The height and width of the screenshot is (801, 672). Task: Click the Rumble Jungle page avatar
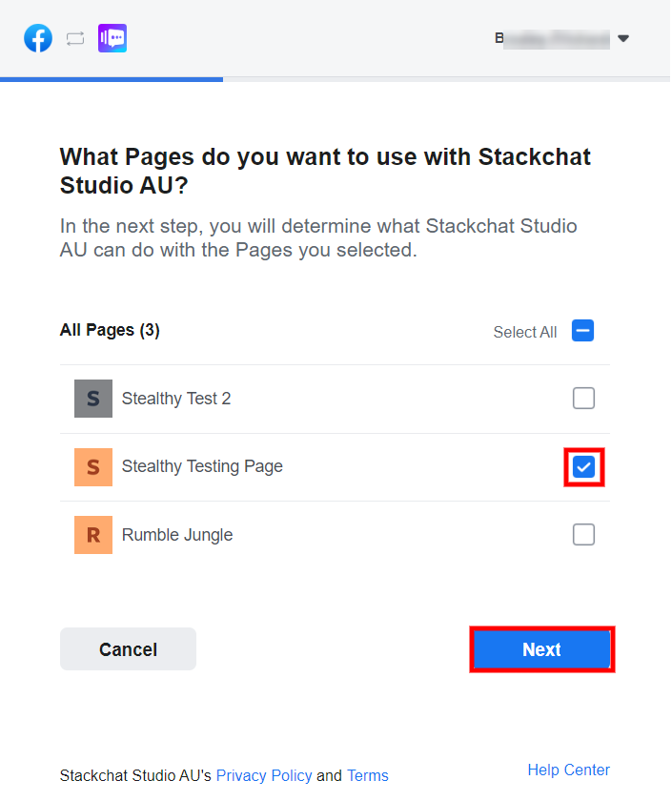[x=93, y=535]
